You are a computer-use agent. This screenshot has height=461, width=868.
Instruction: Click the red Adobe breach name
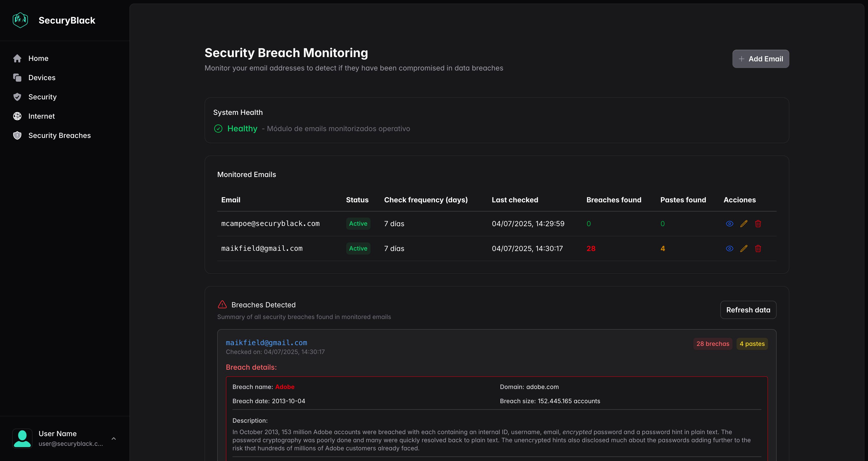pyautogui.click(x=285, y=387)
